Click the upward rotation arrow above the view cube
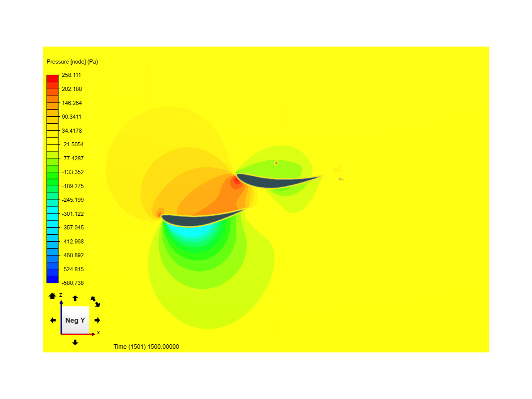 (x=75, y=298)
